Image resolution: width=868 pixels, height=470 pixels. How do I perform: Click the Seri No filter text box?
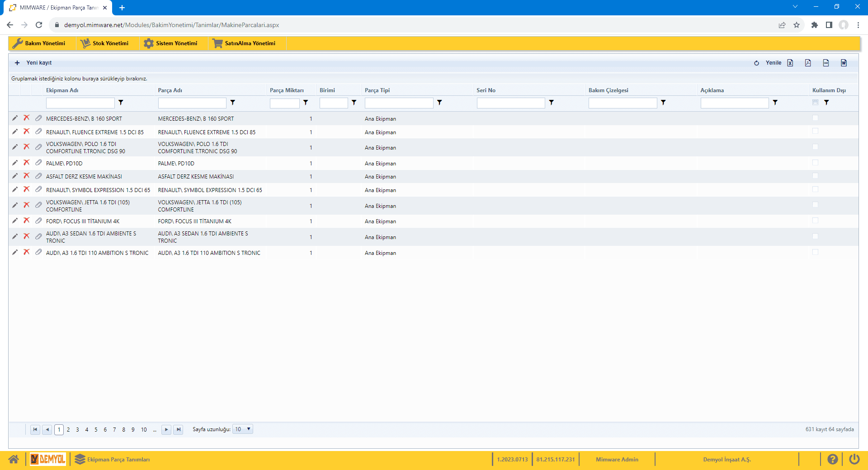510,103
